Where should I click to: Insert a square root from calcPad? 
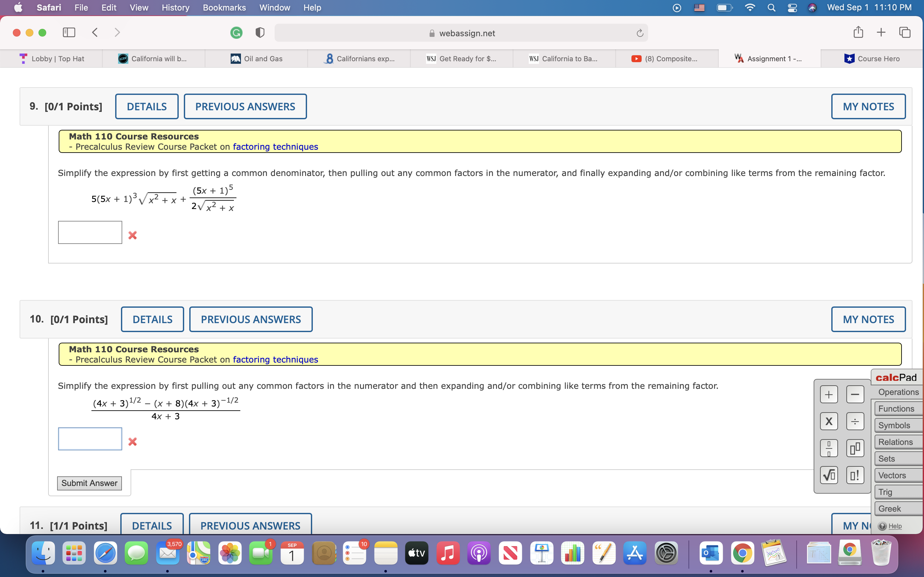click(828, 475)
